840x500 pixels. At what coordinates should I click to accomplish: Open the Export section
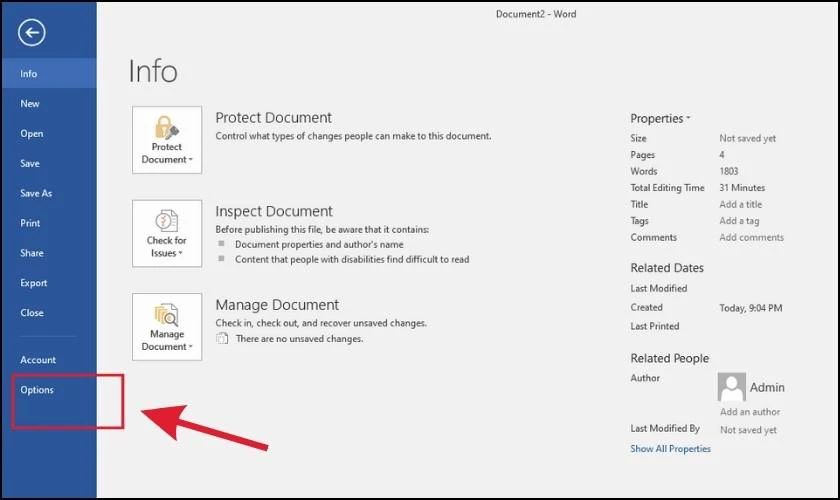(34, 282)
